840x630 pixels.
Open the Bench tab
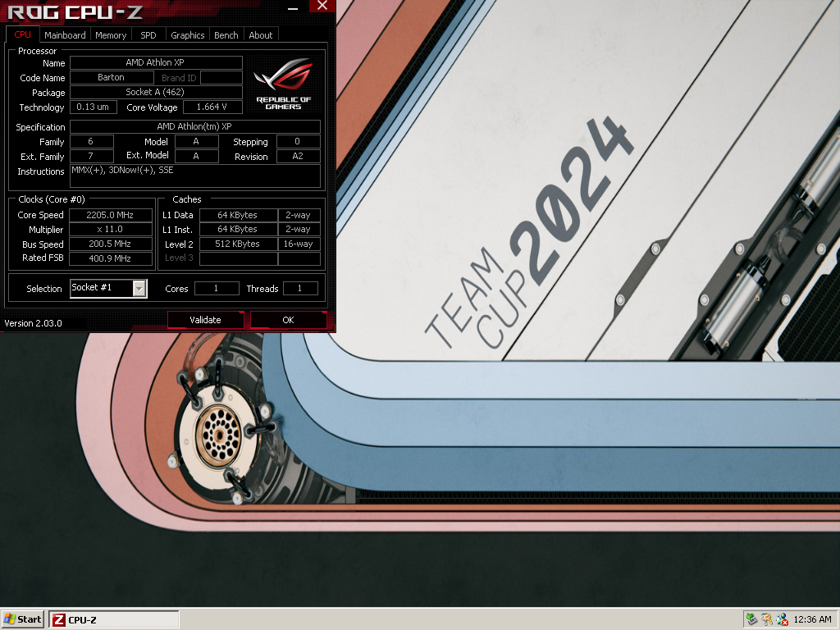click(x=226, y=35)
